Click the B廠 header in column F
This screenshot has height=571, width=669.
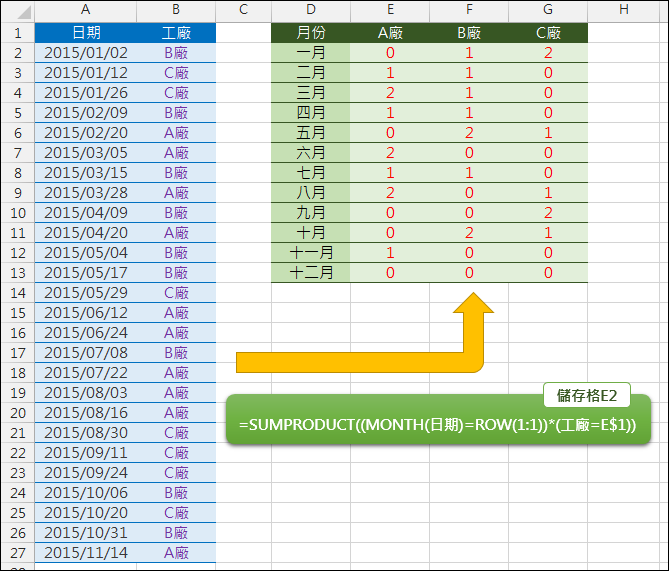[x=469, y=33]
